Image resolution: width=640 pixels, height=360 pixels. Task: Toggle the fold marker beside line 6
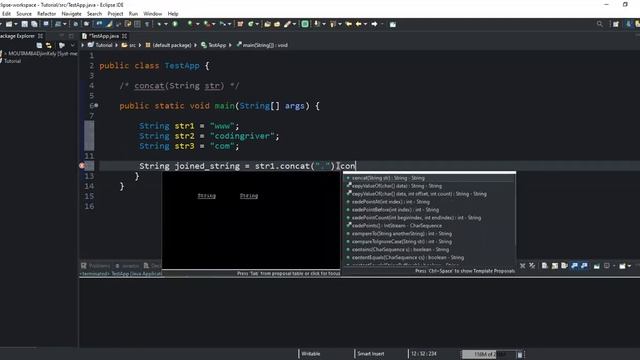96,106
